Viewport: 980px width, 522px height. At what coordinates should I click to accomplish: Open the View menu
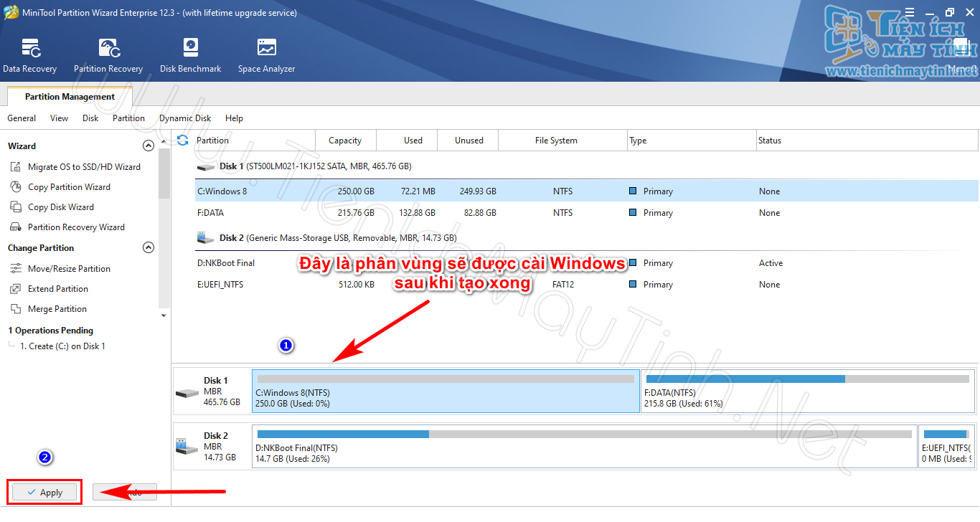click(x=60, y=118)
